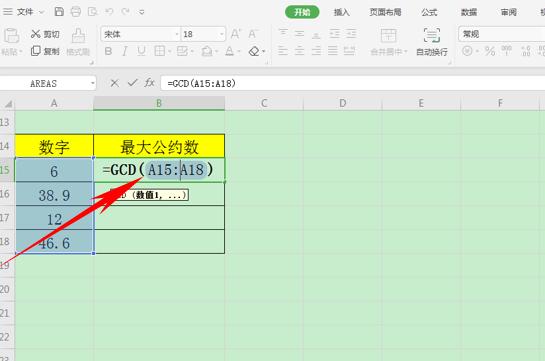545x361 pixels.
Task: Toggle italic formatting I
Action: coord(124,51)
